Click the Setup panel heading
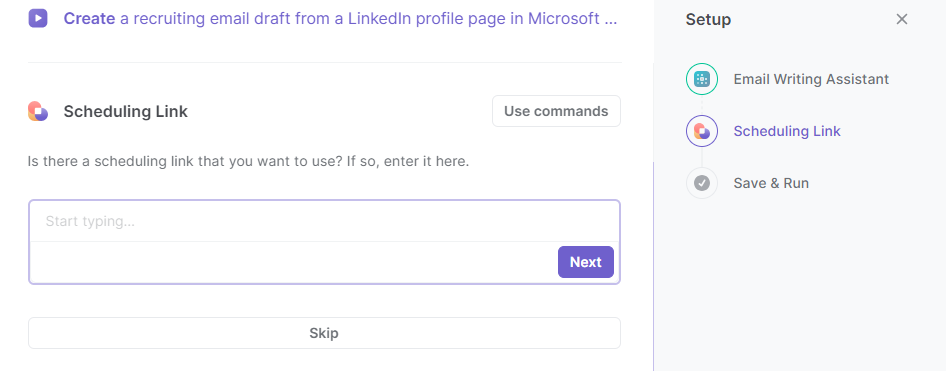 coord(708,19)
